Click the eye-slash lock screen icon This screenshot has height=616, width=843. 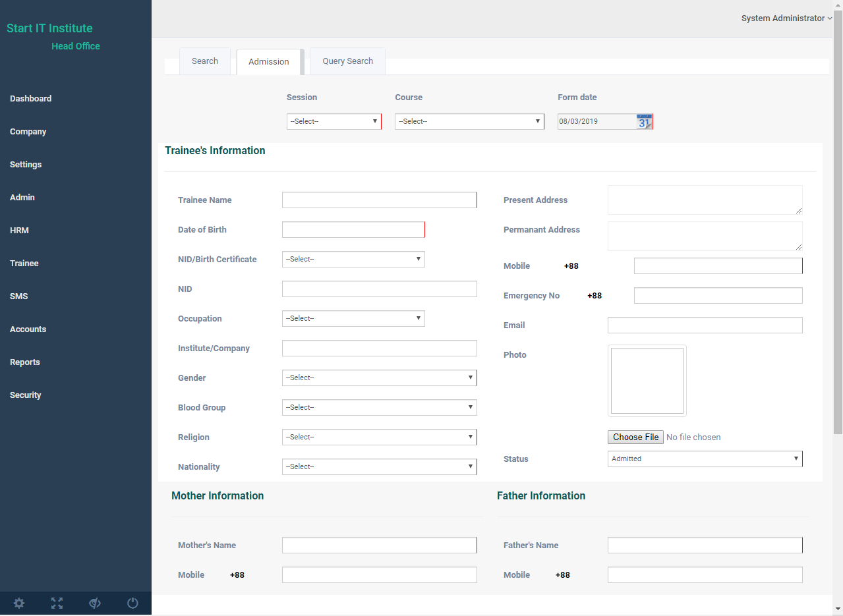(95, 603)
